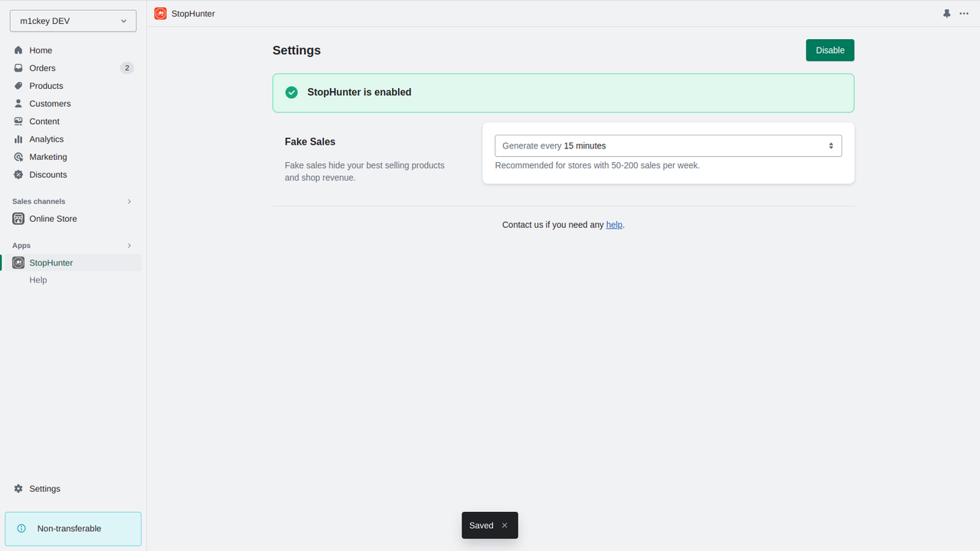Open the three-dot more actions menu

click(964, 14)
